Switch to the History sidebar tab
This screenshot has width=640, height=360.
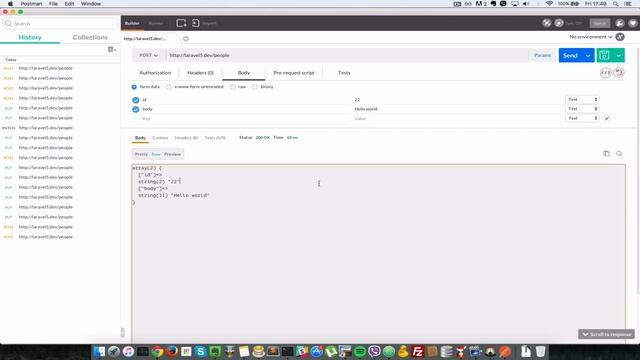point(30,37)
